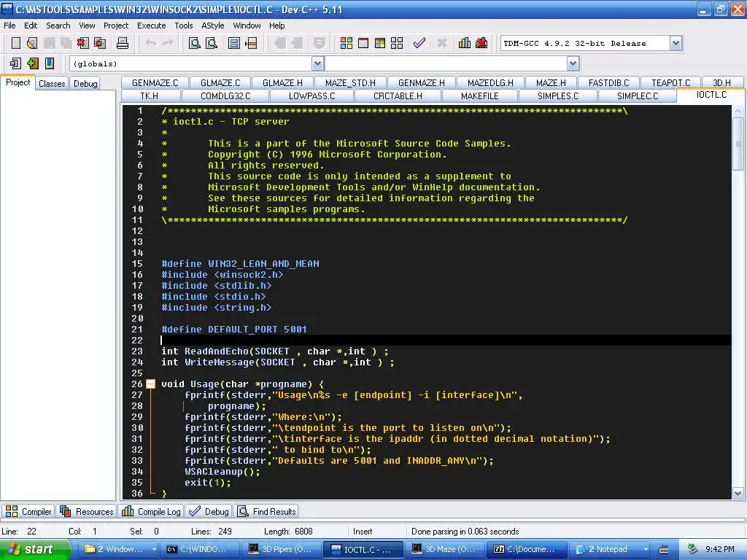Image resolution: width=747 pixels, height=560 pixels.
Task: Switch to the SIMPLES.C editor tab
Action: point(558,96)
